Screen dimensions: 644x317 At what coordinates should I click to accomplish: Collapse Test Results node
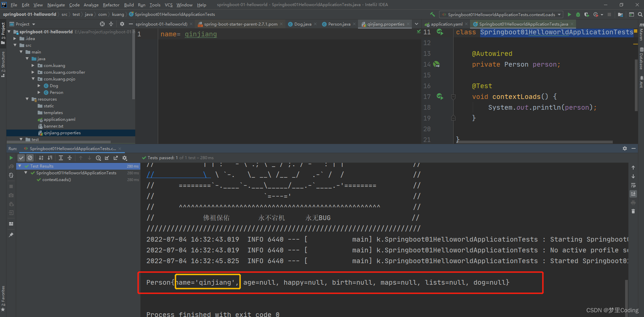(x=20, y=166)
